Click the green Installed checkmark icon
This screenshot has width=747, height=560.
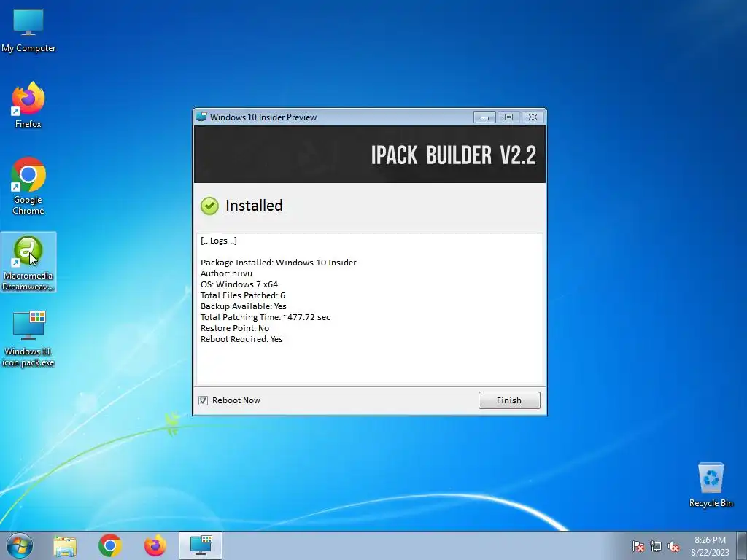tap(209, 206)
